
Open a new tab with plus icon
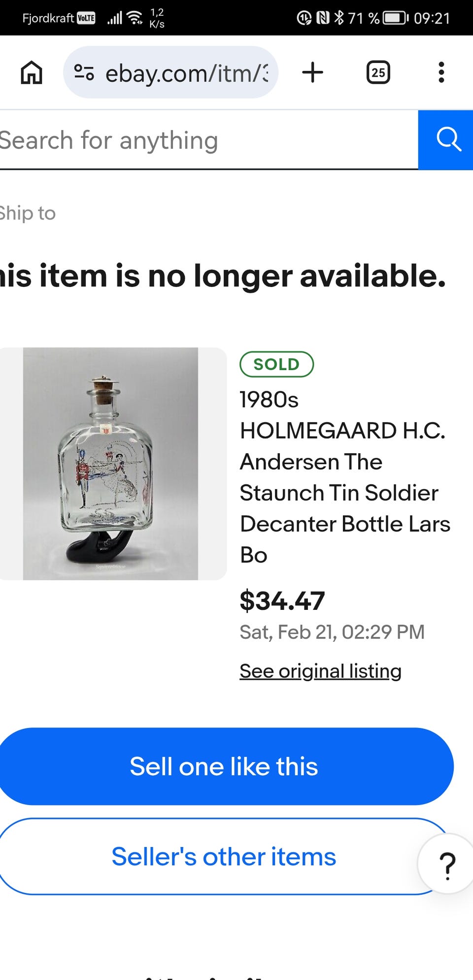pos(312,73)
